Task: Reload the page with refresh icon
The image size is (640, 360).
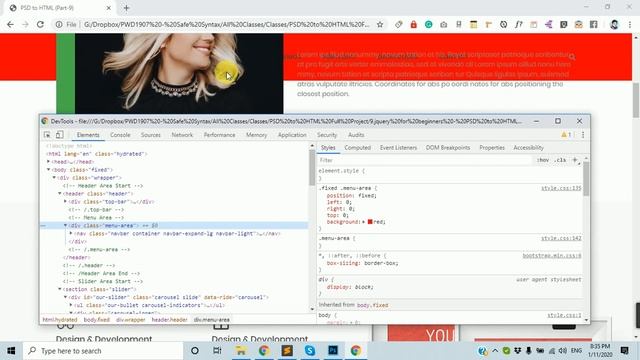Action: [40, 24]
